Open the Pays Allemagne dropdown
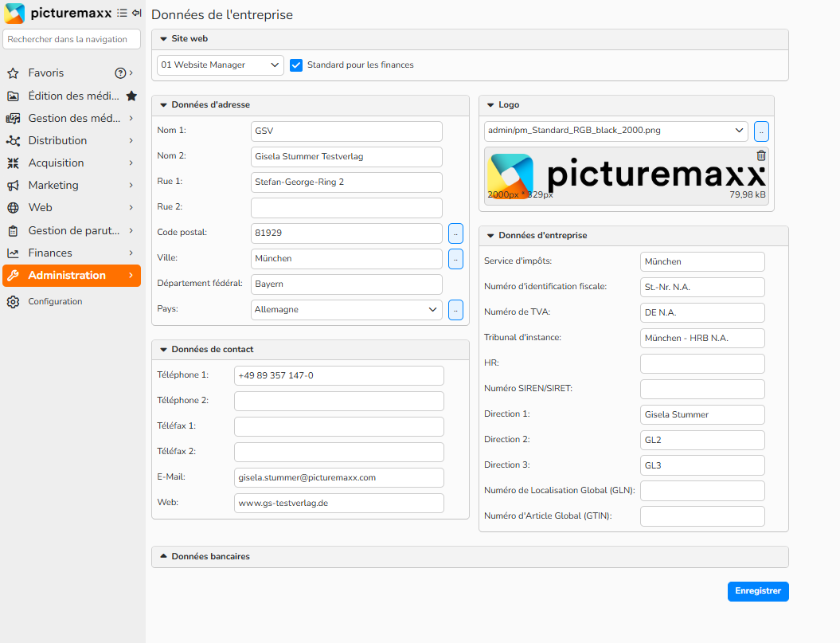Viewport: 840px width, 643px height. pos(346,310)
